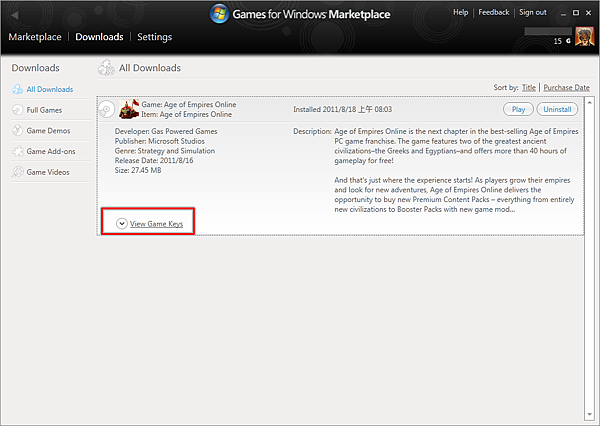This screenshot has height=426, width=600.
Task: Click the Game Add-ons puzzle icon
Action: (x=18, y=151)
